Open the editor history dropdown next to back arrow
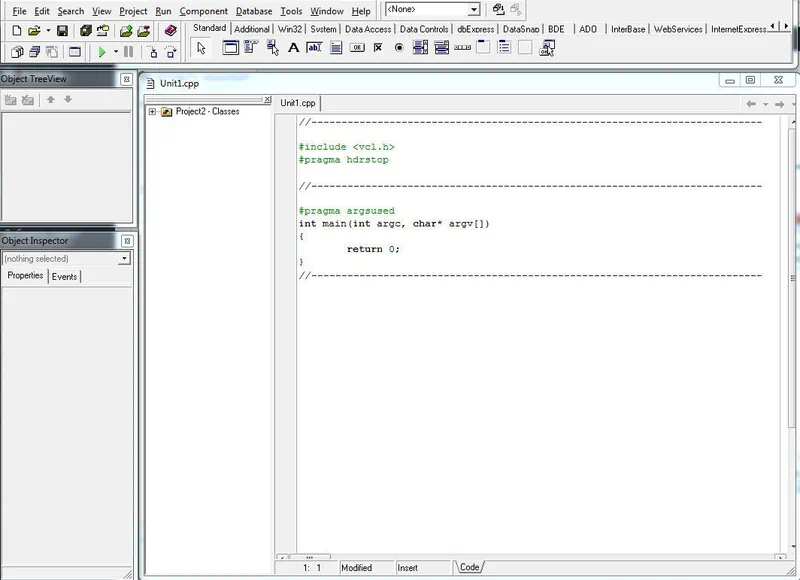The image size is (800, 580). tap(765, 104)
